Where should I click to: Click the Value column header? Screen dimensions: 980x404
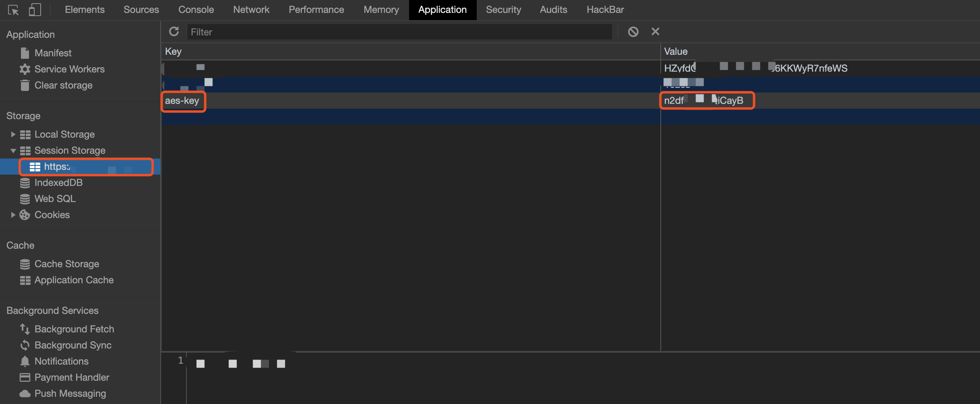[676, 52]
